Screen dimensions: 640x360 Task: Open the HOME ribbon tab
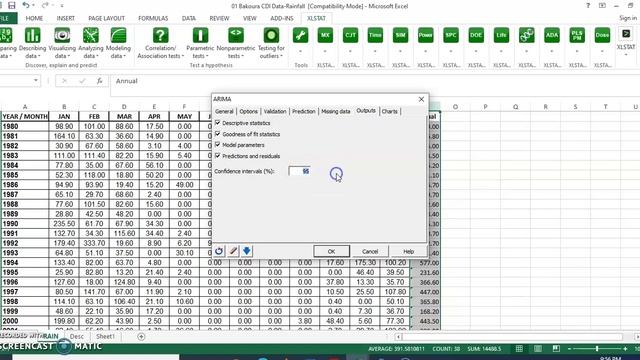coord(34,18)
